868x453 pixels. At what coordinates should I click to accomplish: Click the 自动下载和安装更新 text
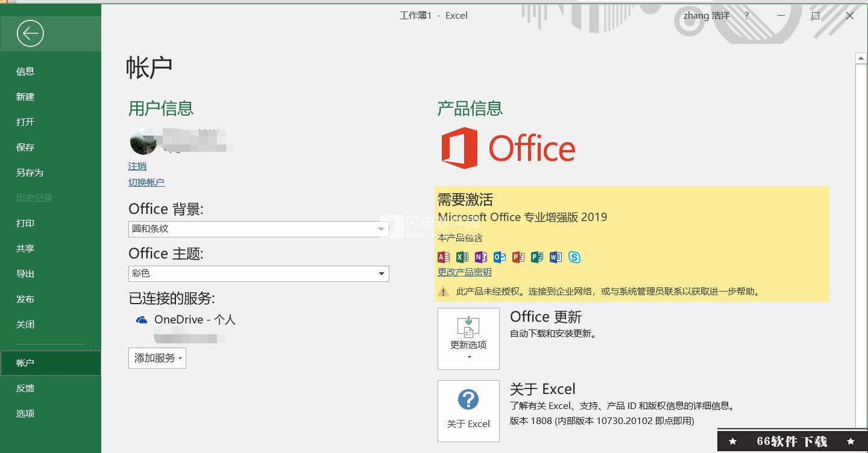coord(553,333)
